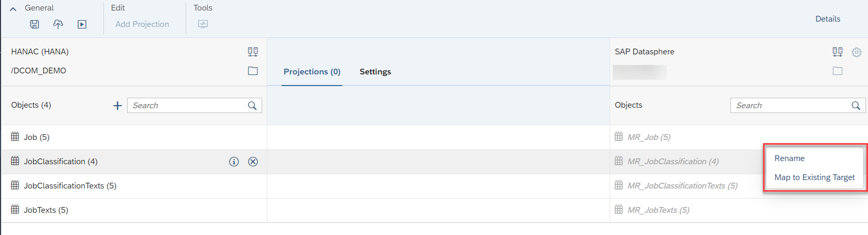Screen dimensions: 868x235
Task: Click the Deploy cloud upload icon
Action: 58,24
